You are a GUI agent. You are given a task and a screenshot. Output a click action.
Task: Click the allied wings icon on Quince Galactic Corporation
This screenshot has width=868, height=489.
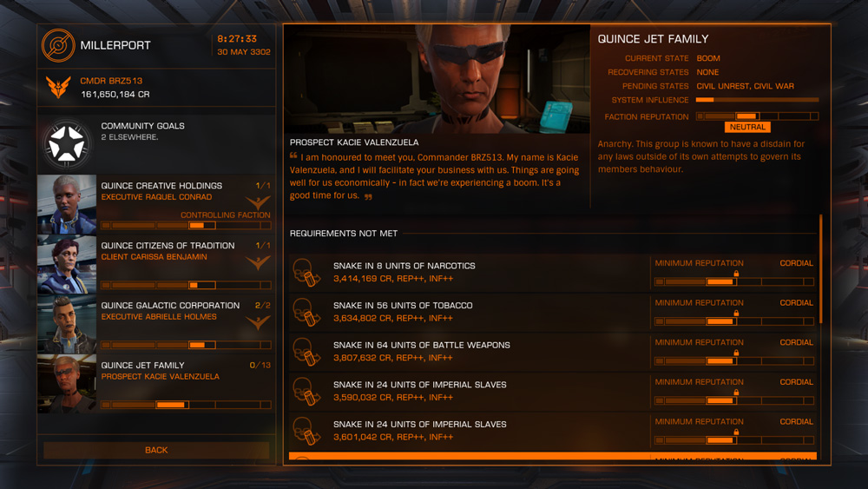coord(258,322)
